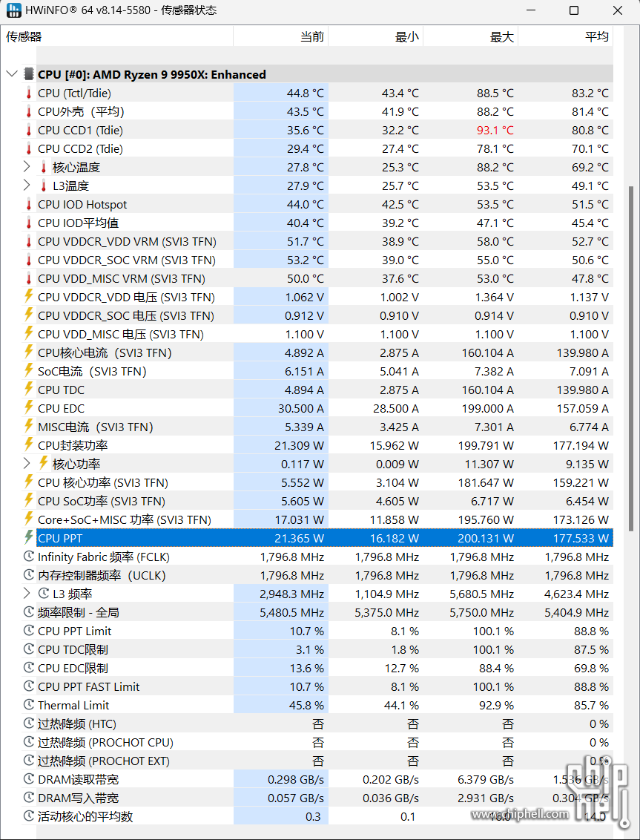Select the CPU PPT FAST Limit row
Viewport: 640px width, 840px height.
pos(325,687)
